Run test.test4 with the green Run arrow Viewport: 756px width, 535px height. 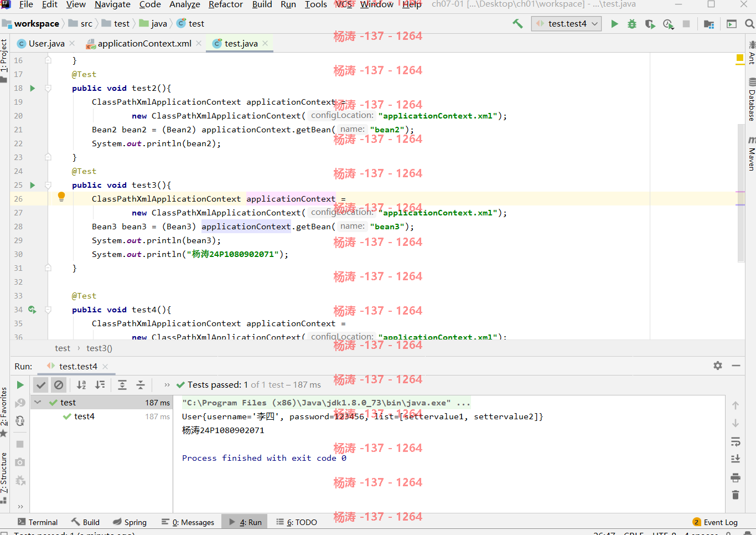(614, 24)
